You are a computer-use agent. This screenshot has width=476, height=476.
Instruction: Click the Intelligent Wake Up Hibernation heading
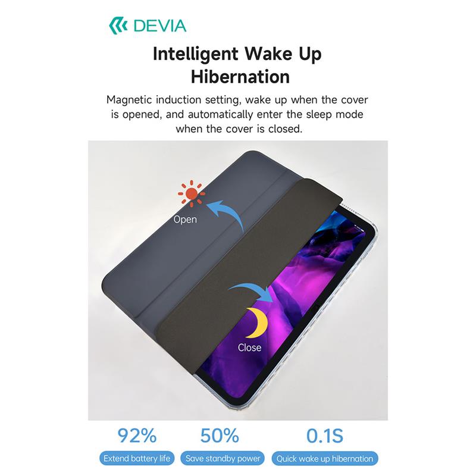tap(237, 65)
